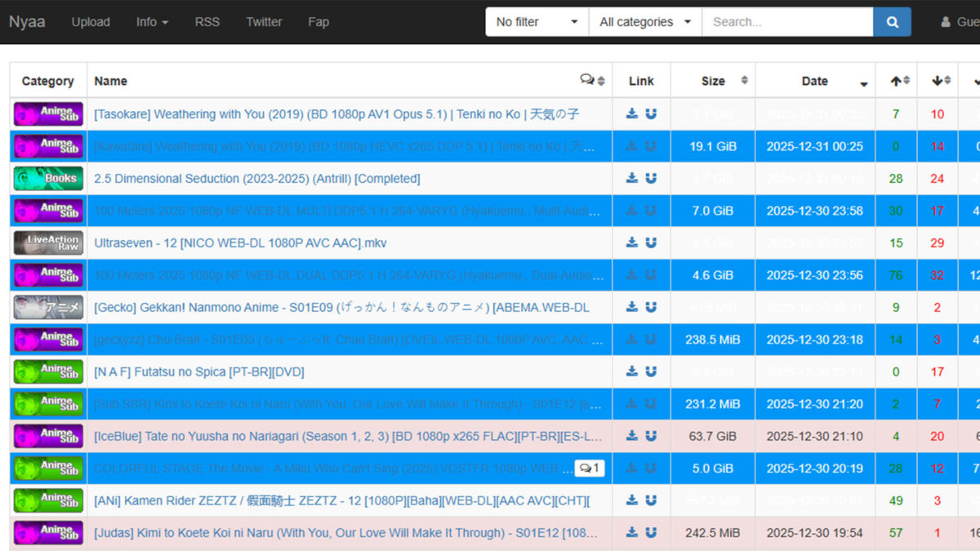Download torrent for Ultraseven - 12
Viewport: 980px width, 551px height.
pyautogui.click(x=632, y=242)
